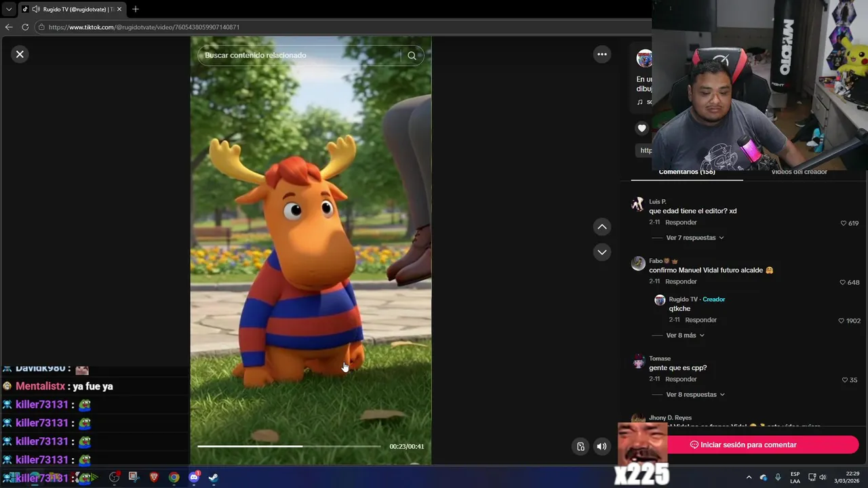Go back with browser back arrow
This screenshot has height=488, width=868.
(x=9, y=27)
